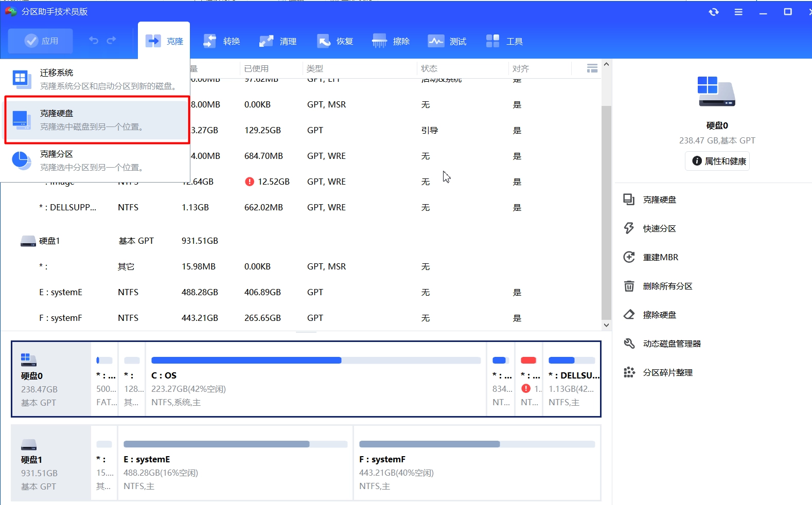
Task: Open the 测试 (Test) menu
Action: 448,41
